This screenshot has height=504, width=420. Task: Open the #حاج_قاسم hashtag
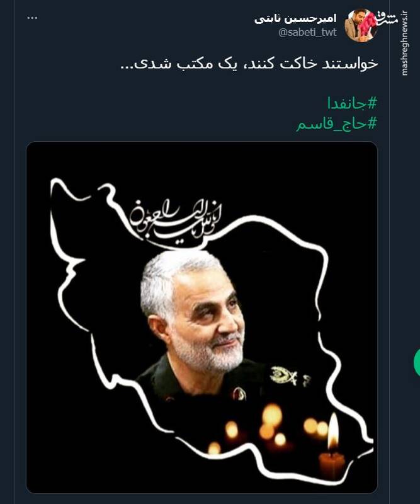point(336,123)
